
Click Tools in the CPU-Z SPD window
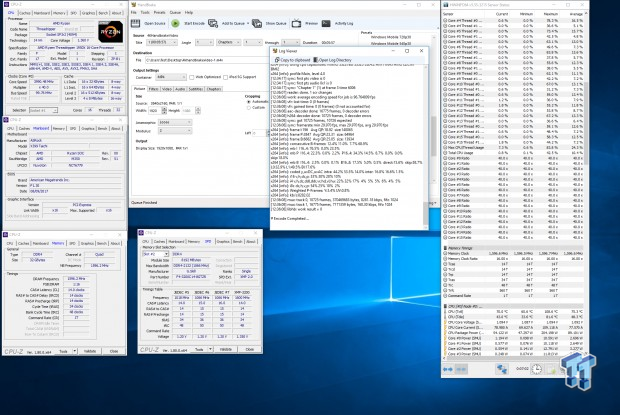pos(199,349)
